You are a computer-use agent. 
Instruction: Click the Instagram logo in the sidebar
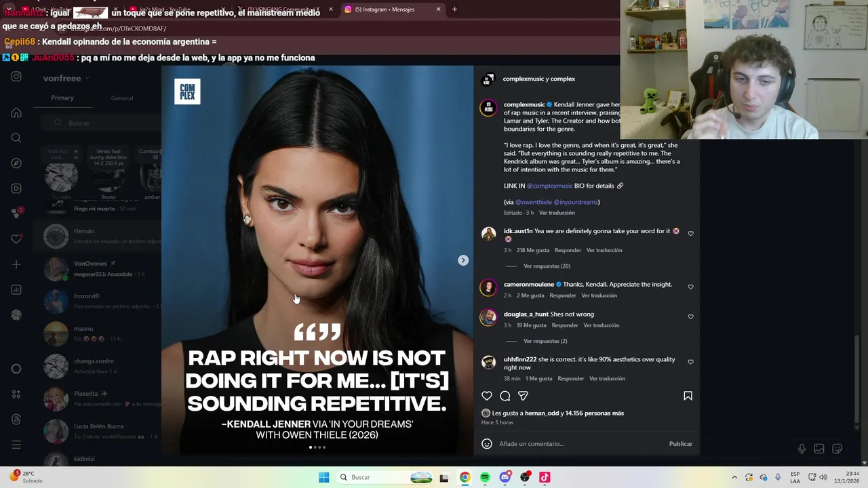click(x=16, y=77)
